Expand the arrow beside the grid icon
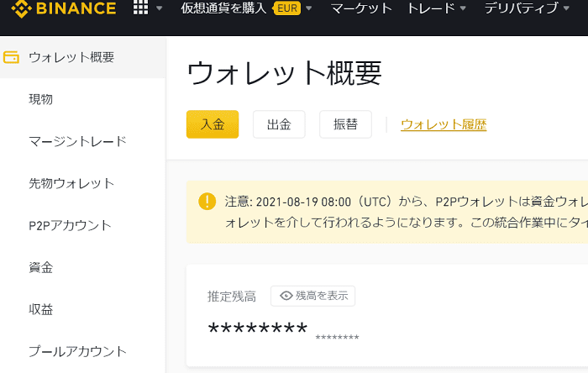This screenshot has width=588, height=373. (x=159, y=8)
